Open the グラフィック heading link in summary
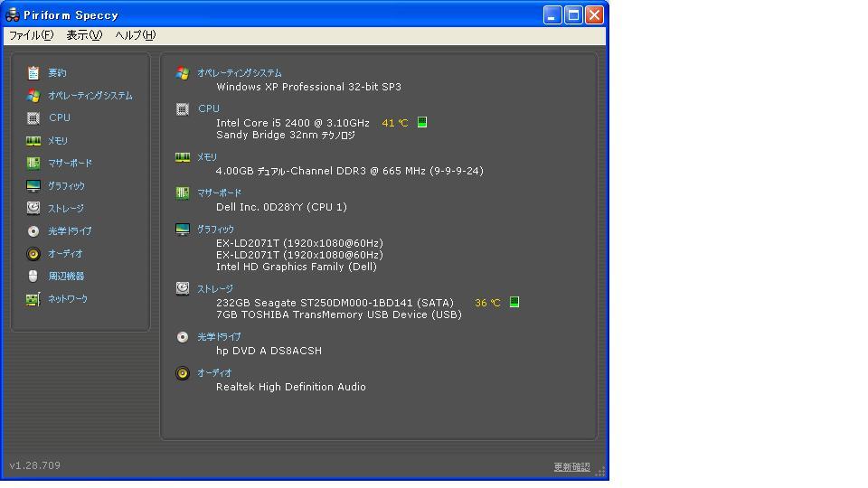Viewport: 868px width, 488px height. click(x=215, y=229)
